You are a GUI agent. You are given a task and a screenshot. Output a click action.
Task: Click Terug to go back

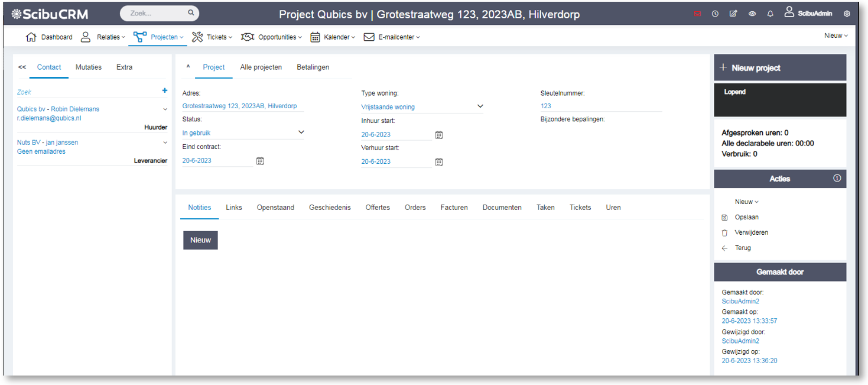pos(736,248)
